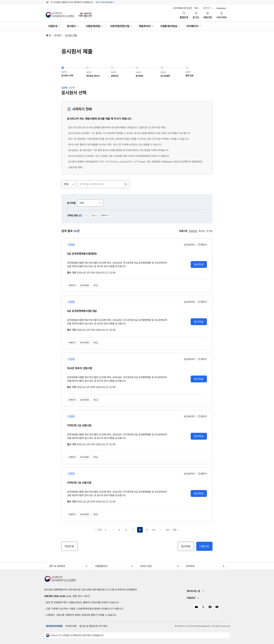Viewport: 274px width, 644px height.
Task: Open the 회원가입 sign-up icon
Action: tap(207, 13)
